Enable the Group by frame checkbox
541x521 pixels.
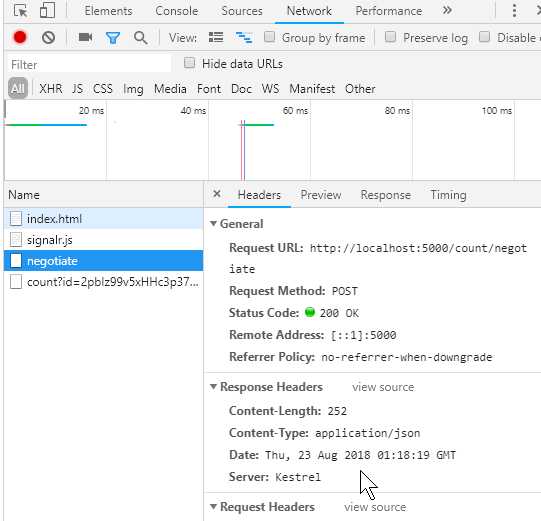click(269, 37)
